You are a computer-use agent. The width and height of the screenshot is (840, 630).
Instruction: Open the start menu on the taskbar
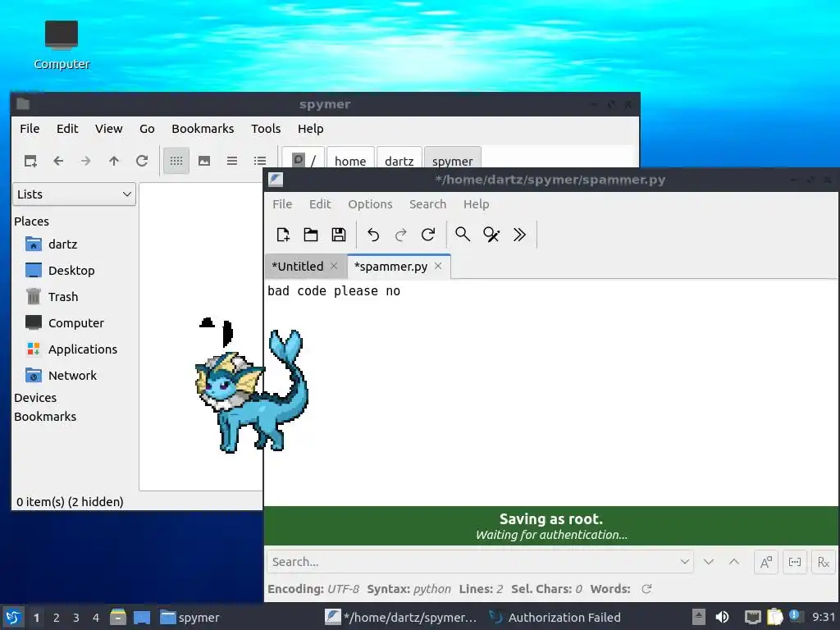(13, 617)
